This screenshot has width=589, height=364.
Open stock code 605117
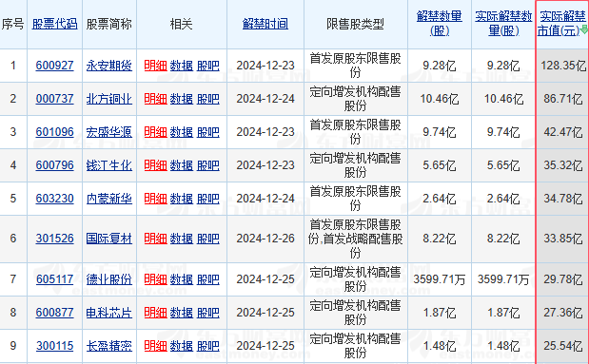click(x=55, y=279)
